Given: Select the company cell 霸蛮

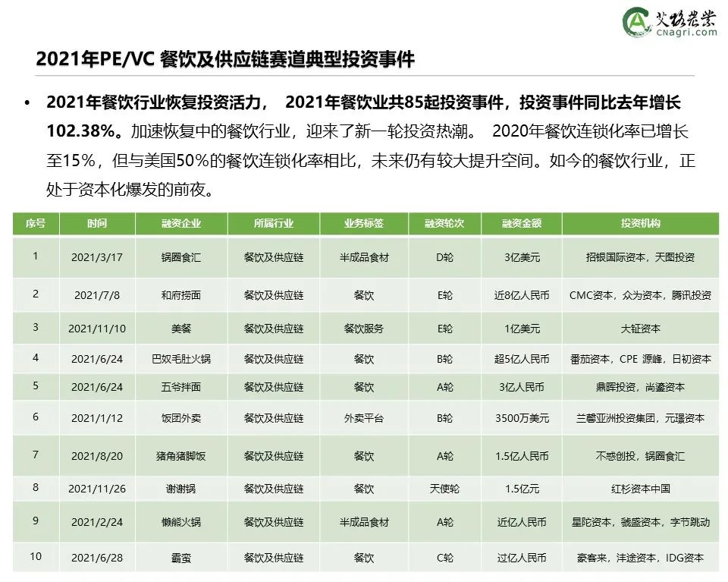Looking at the screenshot, I should click(x=181, y=558).
